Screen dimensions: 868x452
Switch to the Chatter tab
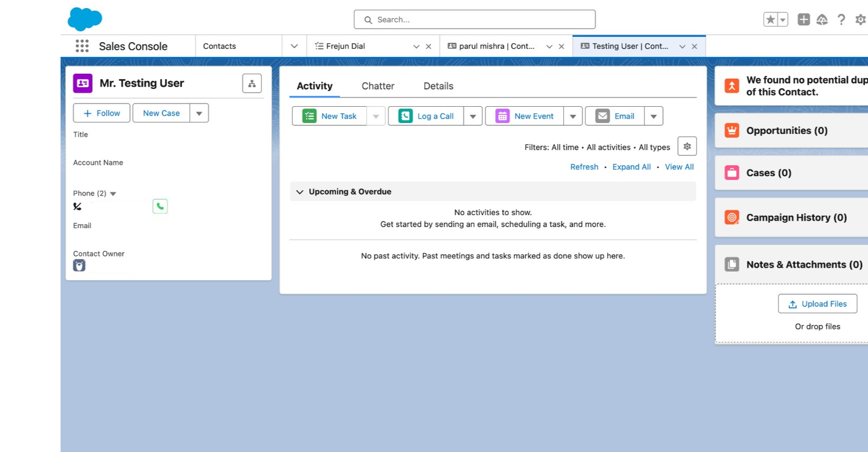[378, 86]
